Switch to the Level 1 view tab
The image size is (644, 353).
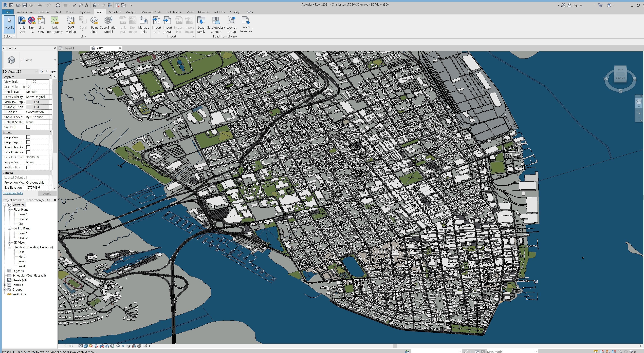[x=69, y=48]
